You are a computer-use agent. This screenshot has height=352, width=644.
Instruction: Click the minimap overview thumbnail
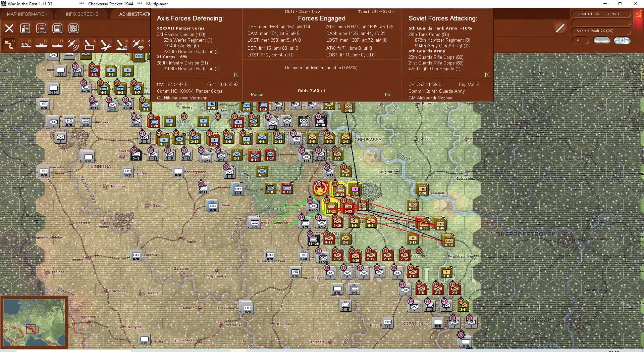click(34, 322)
